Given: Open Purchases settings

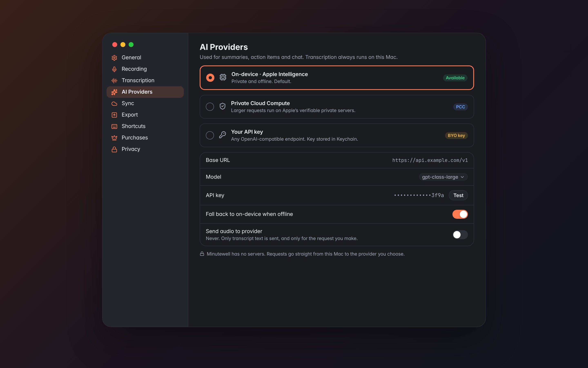Looking at the screenshot, I should (145, 138).
